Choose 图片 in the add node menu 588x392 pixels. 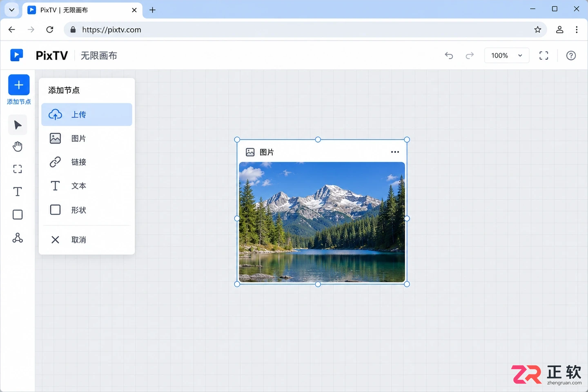[x=87, y=138]
